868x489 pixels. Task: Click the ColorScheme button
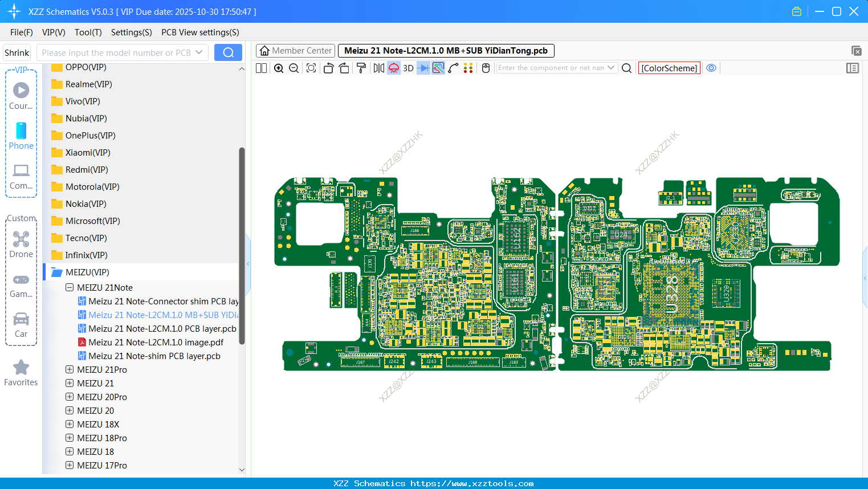pyautogui.click(x=669, y=68)
